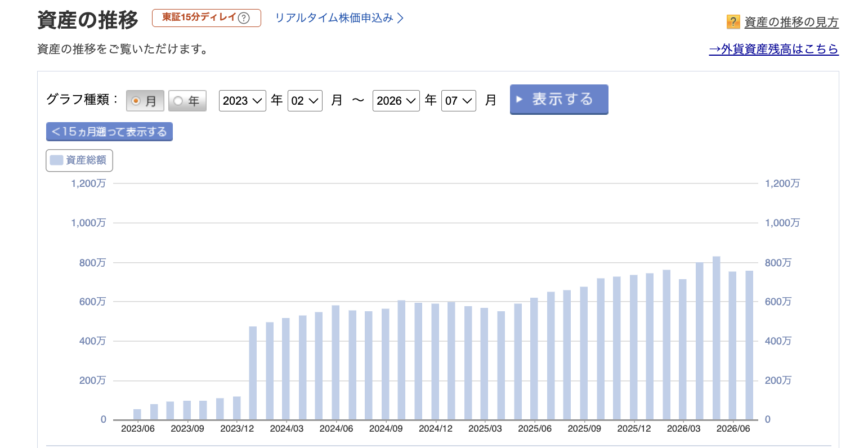Open the start year 2023 dropdown

coord(242,101)
